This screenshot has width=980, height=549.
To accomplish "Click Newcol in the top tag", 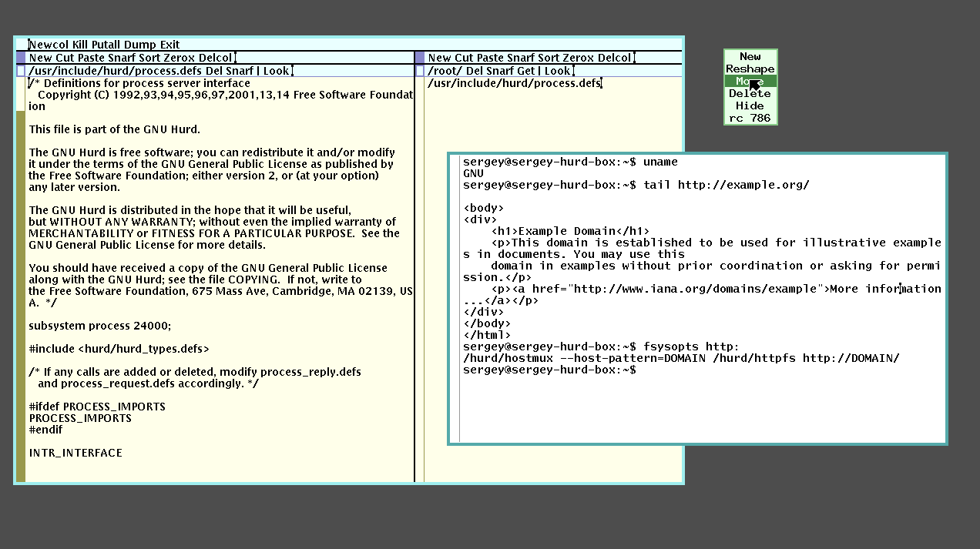I will pos(49,45).
